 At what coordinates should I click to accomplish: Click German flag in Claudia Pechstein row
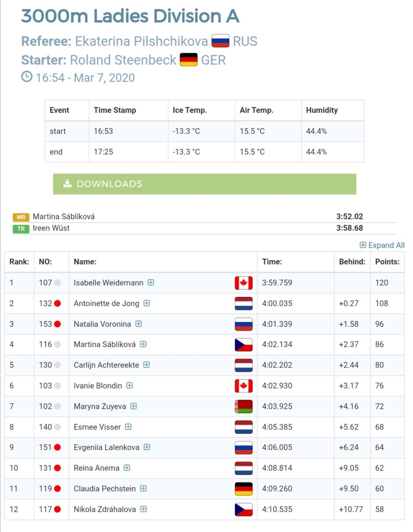point(244,489)
